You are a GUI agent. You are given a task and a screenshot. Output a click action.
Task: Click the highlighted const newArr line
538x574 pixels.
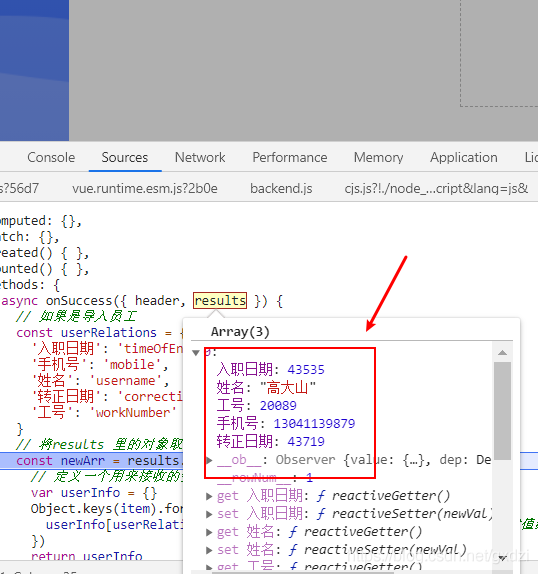point(91,461)
